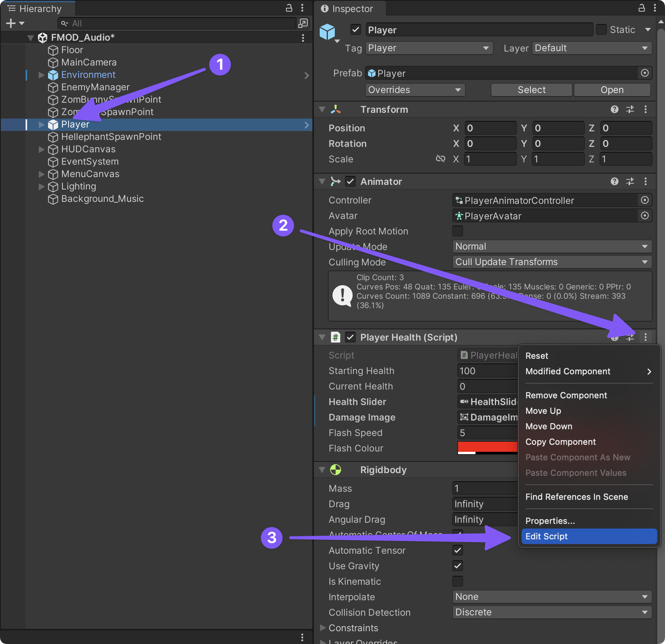
Task: Select Copy Component in the context menu
Action: (x=560, y=442)
